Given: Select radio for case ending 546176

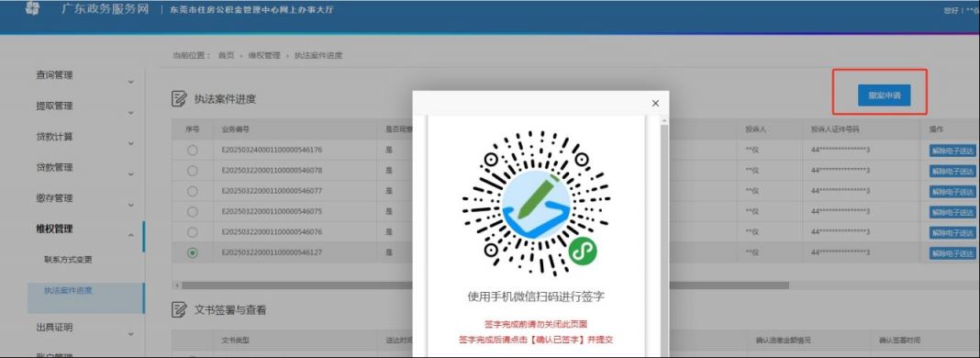Looking at the screenshot, I should [193, 150].
